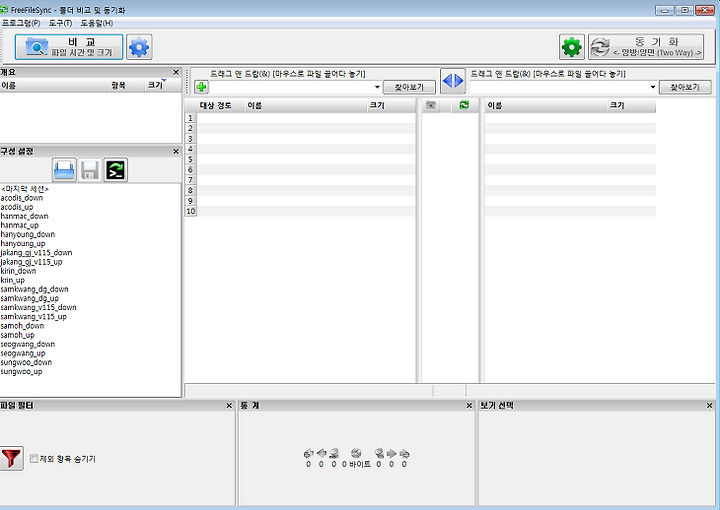720x510 pixels.
Task: Open comparison settings blue gear
Action: coord(139,47)
